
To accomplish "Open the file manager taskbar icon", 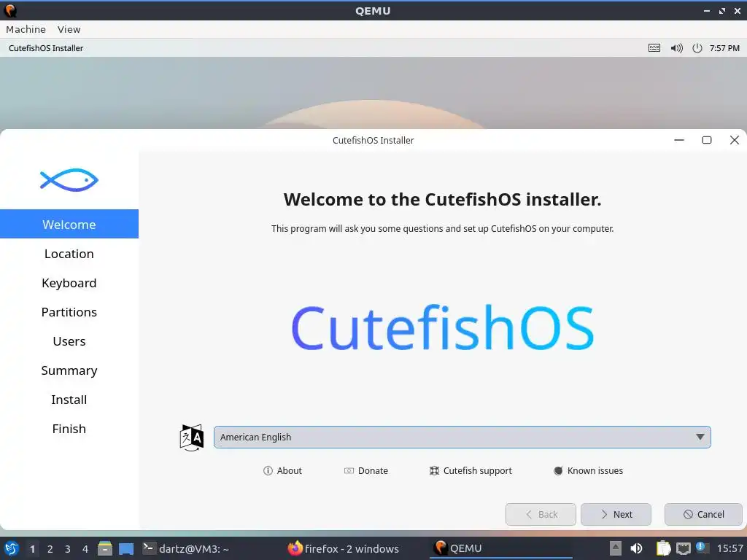I will (105, 548).
